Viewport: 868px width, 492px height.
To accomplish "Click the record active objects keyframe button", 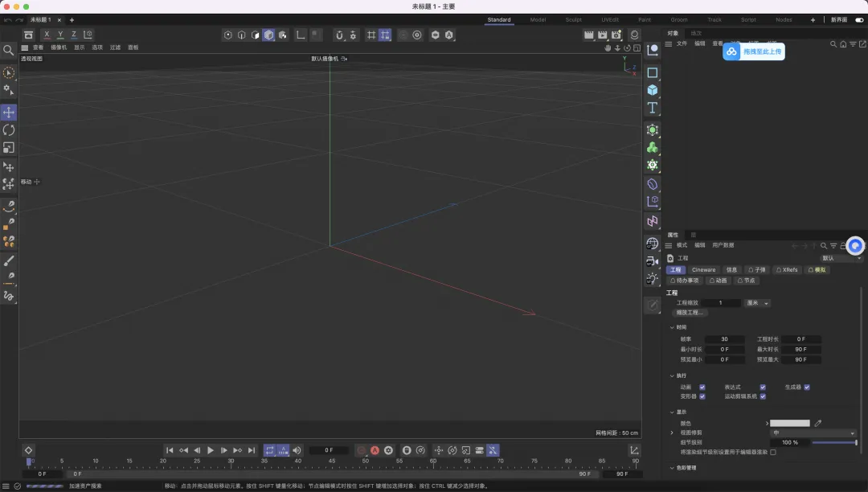I will 362,450.
